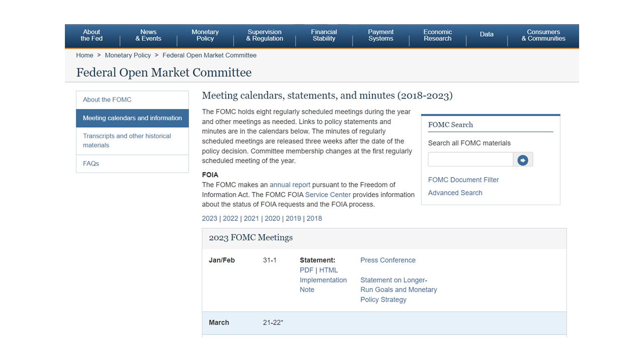This screenshot has width=644, height=362.
Task: Open the Data menu
Action: 487,34
